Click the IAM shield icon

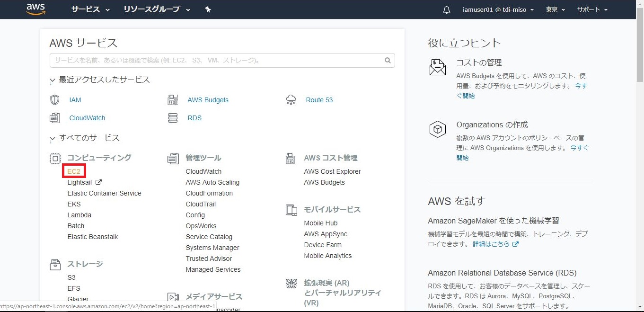[55, 100]
